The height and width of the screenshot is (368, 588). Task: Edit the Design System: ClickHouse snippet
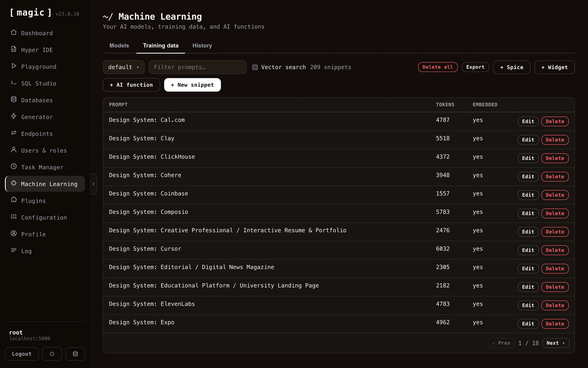point(528,158)
